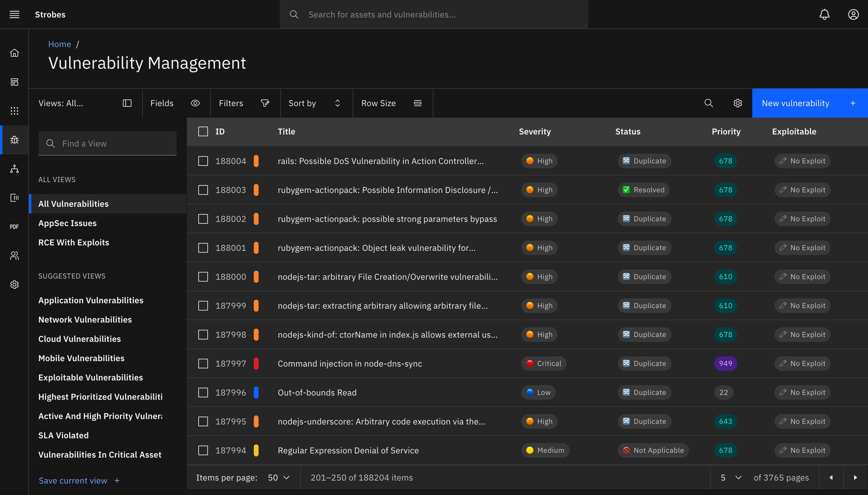Select checkbox for row 187997
The height and width of the screenshot is (495, 868).
203,364
